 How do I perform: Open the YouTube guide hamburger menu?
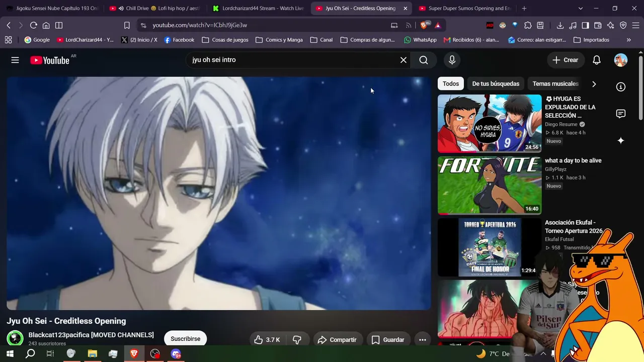pyautogui.click(x=15, y=60)
